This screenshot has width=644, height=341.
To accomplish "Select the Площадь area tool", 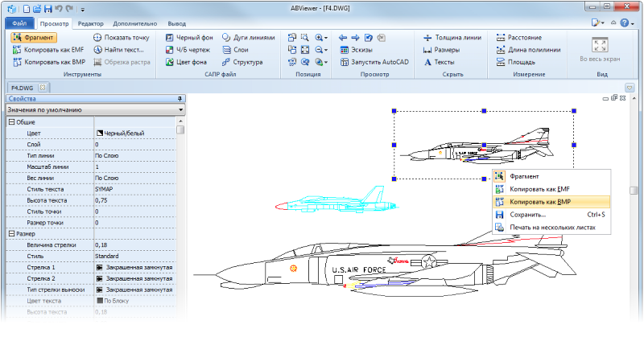I will [515, 62].
